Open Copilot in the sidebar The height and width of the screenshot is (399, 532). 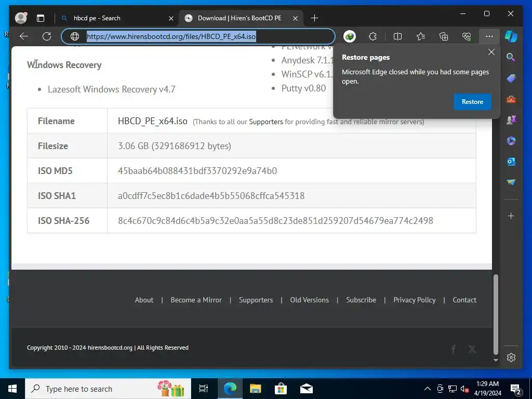click(511, 36)
